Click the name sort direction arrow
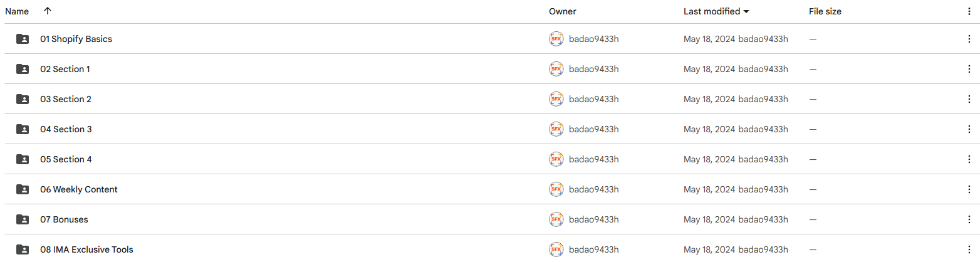The image size is (980, 262). coord(48,11)
